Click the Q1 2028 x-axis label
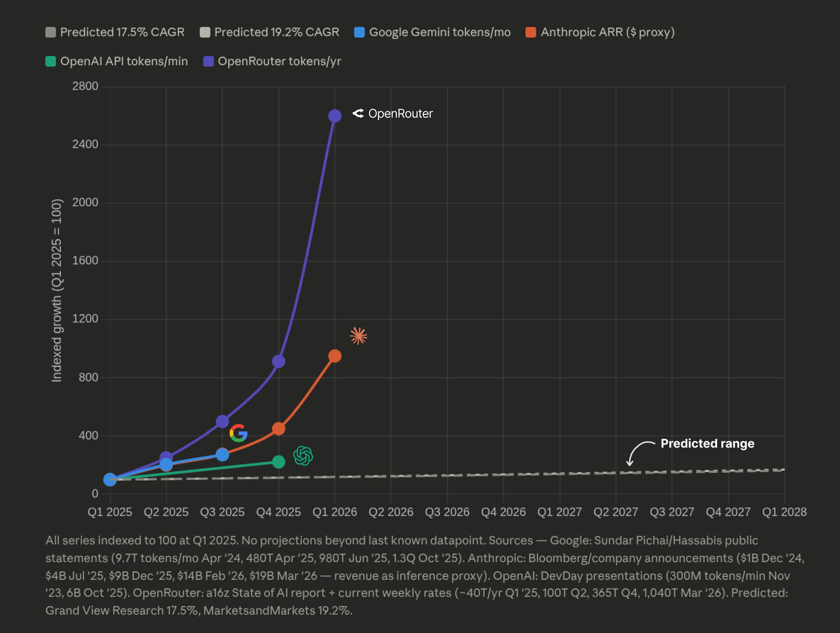840x633 pixels. (784, 512)
